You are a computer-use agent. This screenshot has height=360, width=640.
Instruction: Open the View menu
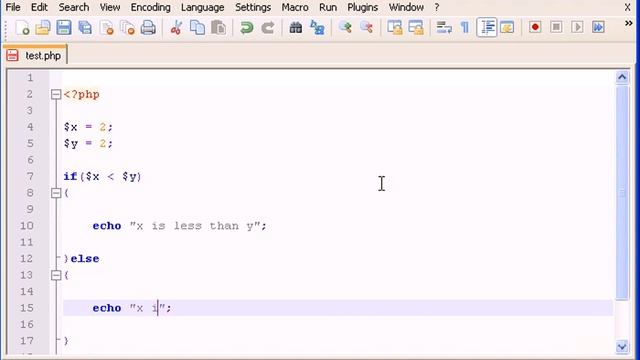(110, 7)
